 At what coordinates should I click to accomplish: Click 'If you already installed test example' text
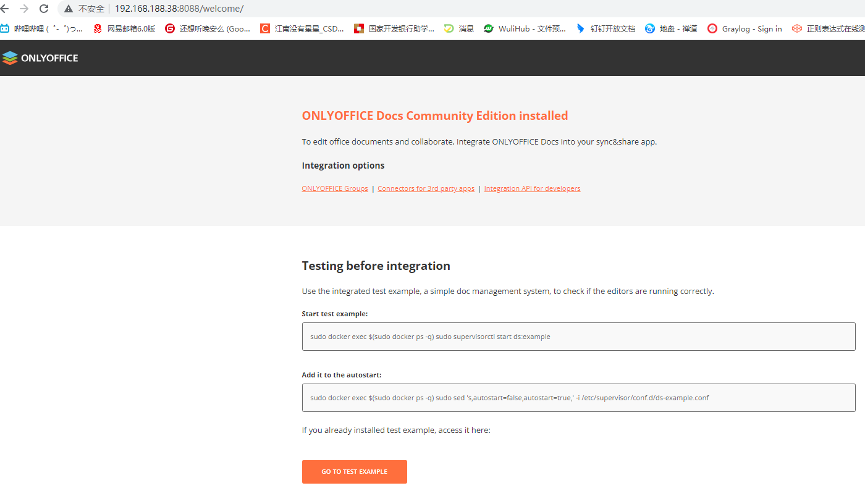396,430
